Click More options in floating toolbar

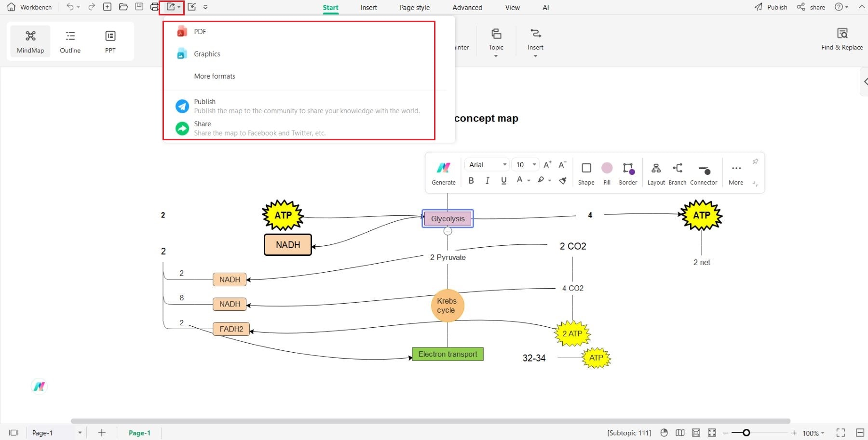[736, 173]
